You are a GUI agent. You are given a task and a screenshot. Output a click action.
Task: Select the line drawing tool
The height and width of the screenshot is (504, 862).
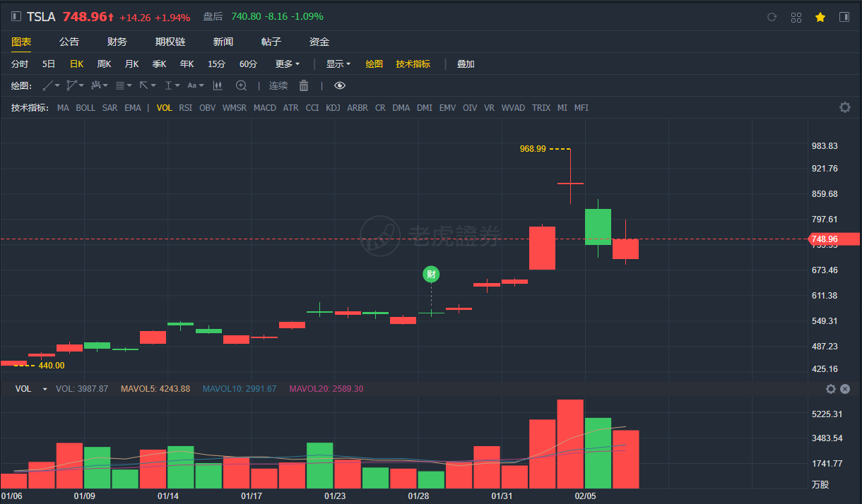point(48,85)
